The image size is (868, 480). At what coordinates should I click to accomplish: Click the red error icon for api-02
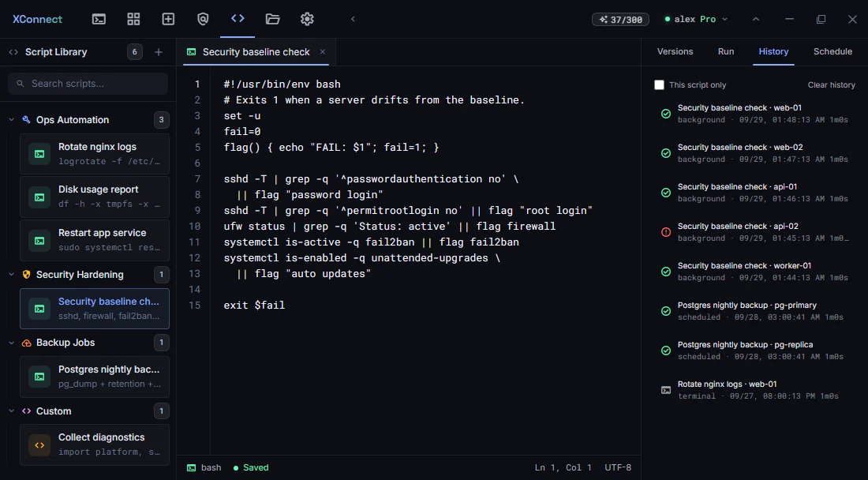tap(666, 232)
